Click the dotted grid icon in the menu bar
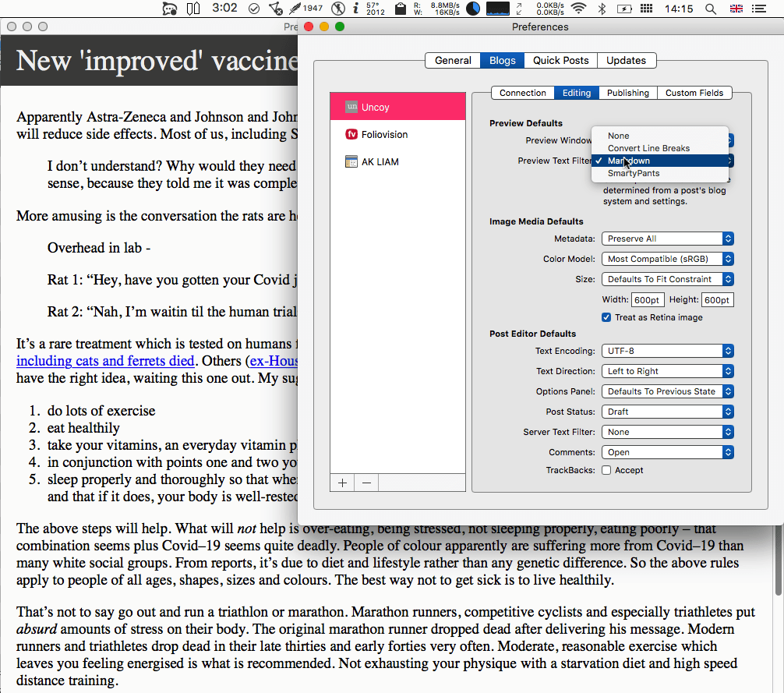Viewport: 784px width, 693px height. tap(647, 9)
